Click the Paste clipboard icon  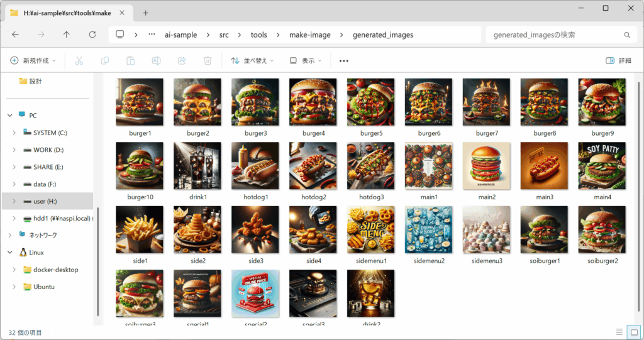[131, 60]
